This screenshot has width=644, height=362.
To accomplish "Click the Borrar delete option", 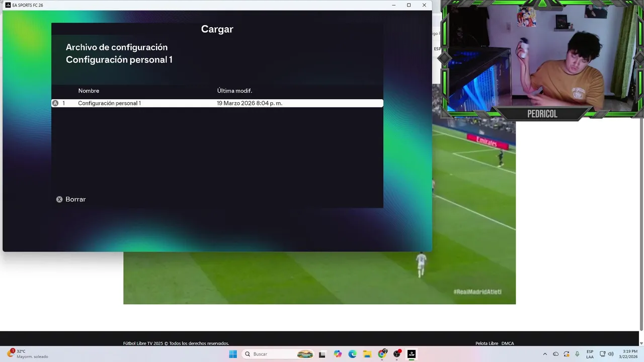I will point(75,199).
